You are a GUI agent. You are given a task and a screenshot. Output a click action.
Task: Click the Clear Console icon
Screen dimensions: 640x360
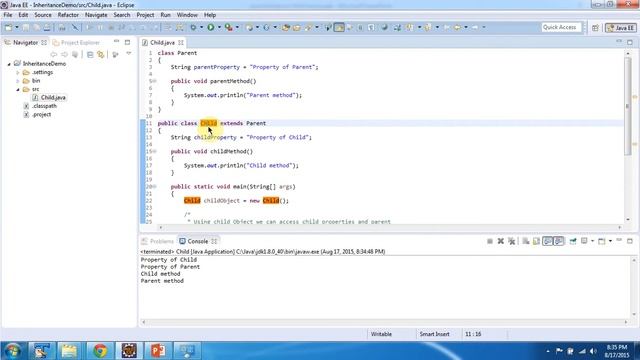[x=526, y=241]
